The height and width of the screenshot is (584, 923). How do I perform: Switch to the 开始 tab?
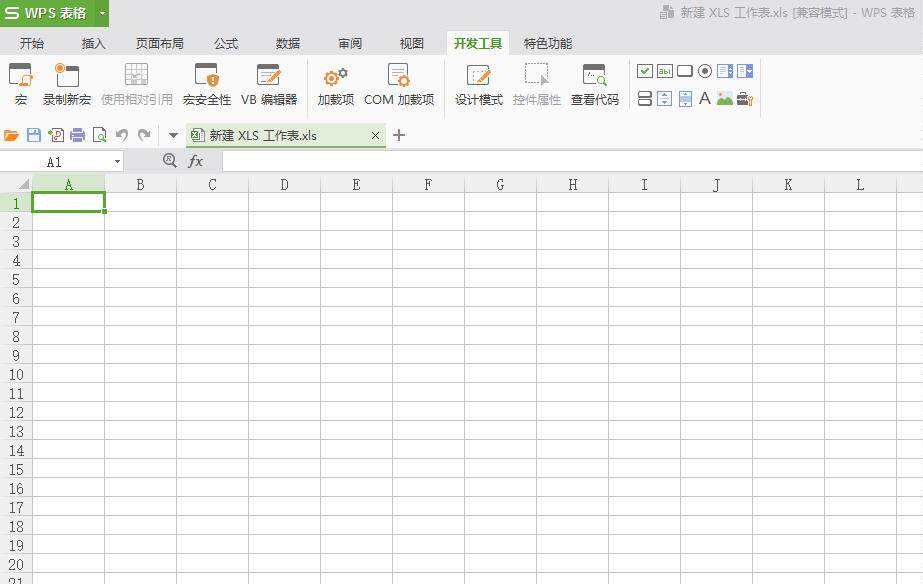32,44
